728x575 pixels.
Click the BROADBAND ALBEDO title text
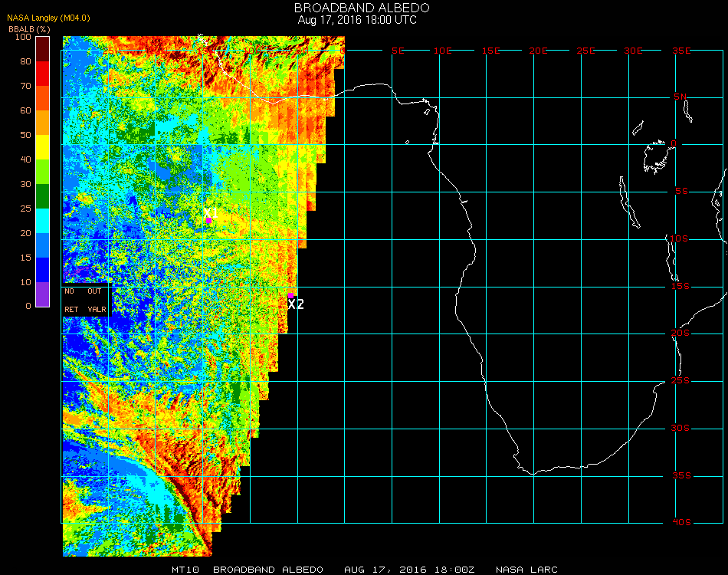click(x=362, y=8)
